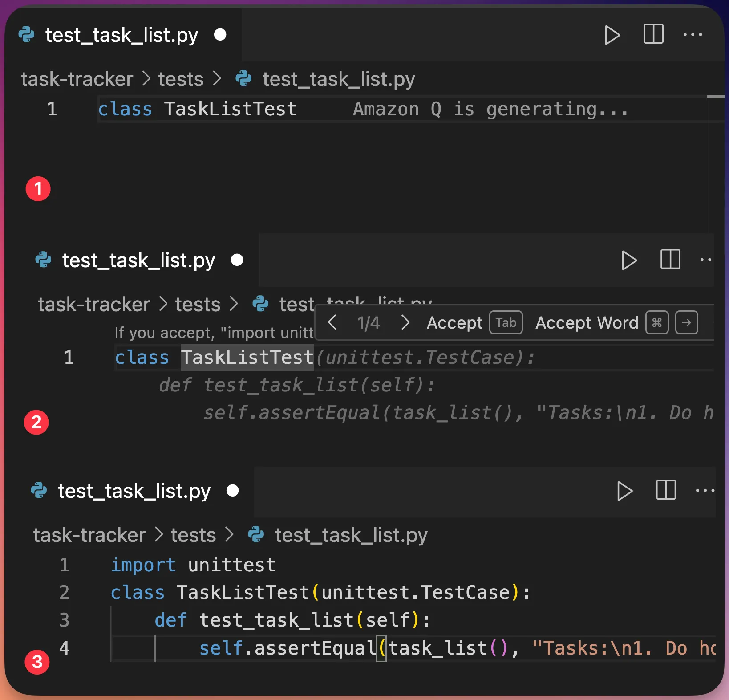Click the ghost text '(unittest.TestCase):'
Screen dimensions: 729x700
tap(425, 358)
